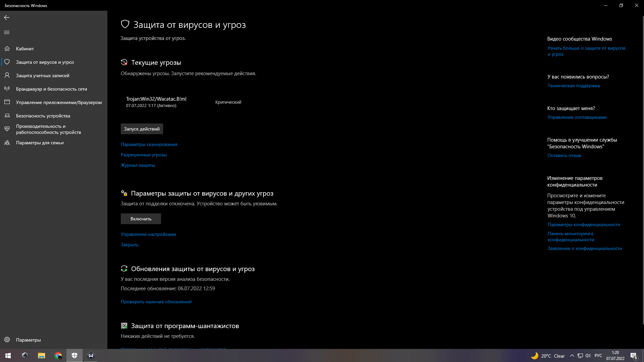Open Безопасность устройства section
This screenshot has height=362, width=644.
click(x=43, y=116)
